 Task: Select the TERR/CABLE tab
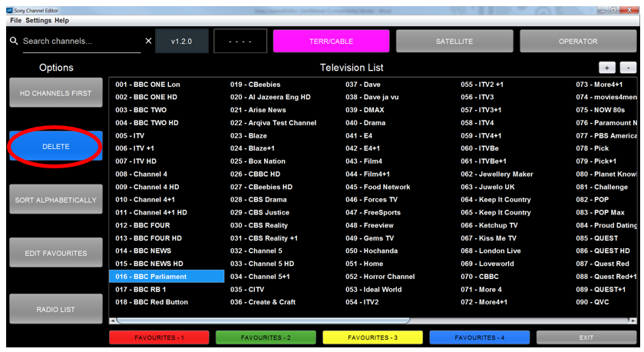tap(331, 42)
